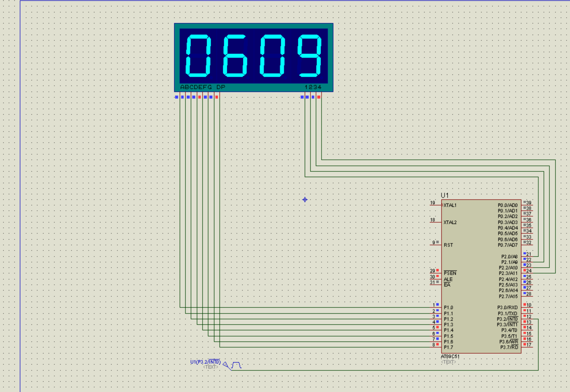Click the DP label on the display
The image size is (570, 392).
click(x=221, y=87)
